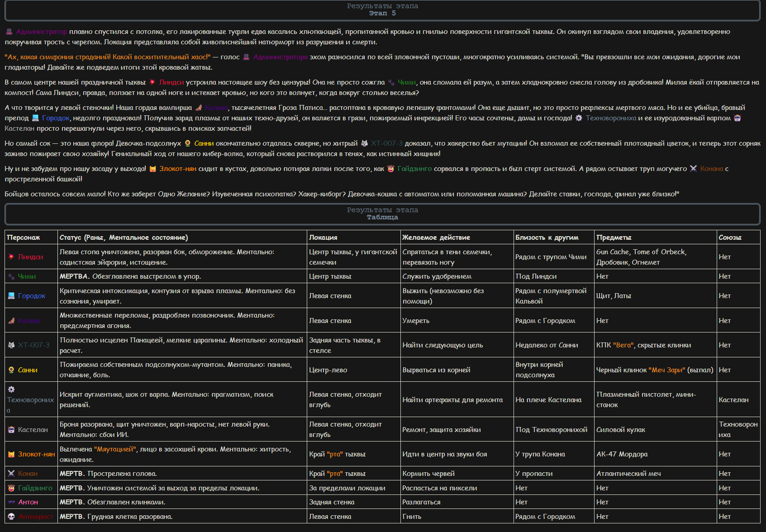Click the Антон name in the table
The height and width of the screenshot is (532, 766).
point(28,502)
